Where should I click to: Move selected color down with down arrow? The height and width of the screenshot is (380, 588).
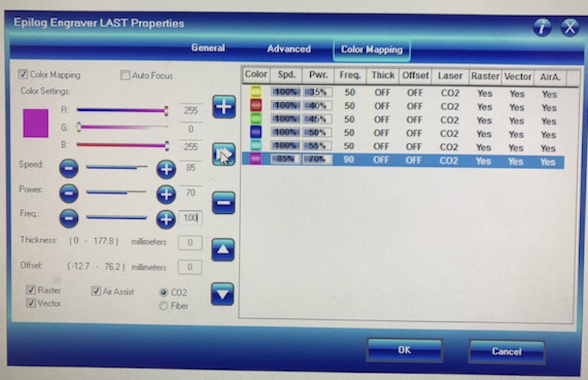(x=223, y=294)
